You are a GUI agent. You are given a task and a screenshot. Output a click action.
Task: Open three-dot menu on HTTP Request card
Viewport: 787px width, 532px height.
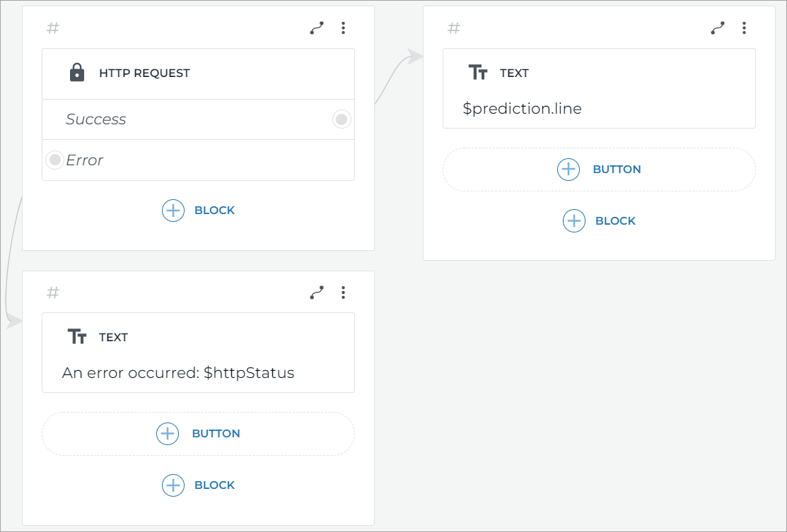(x=343, y=28)
